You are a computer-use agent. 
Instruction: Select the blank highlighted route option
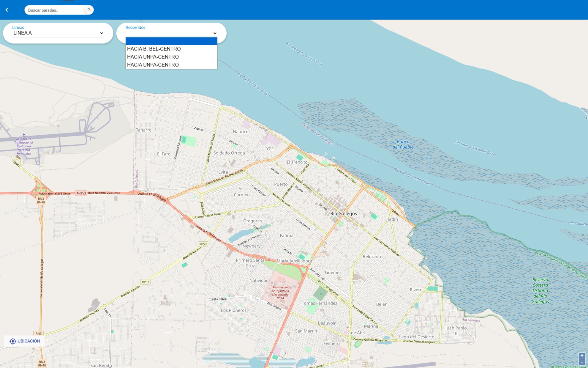click(171, 41)
